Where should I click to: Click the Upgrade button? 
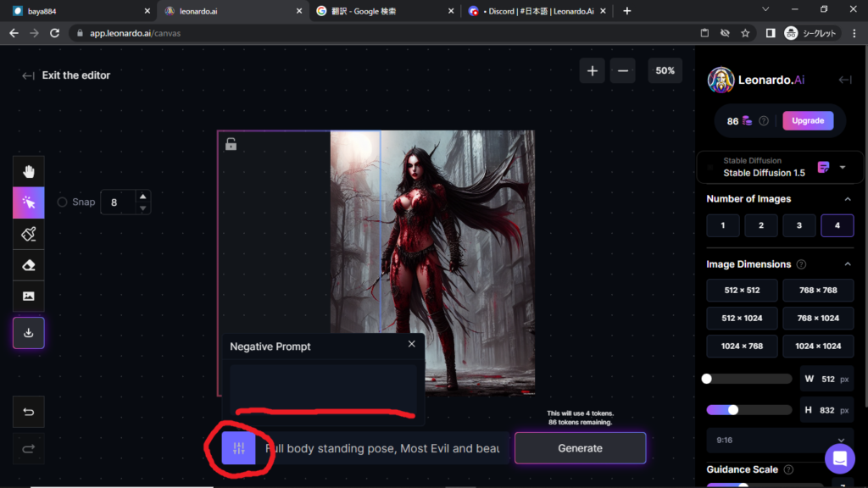click(807, 120)
